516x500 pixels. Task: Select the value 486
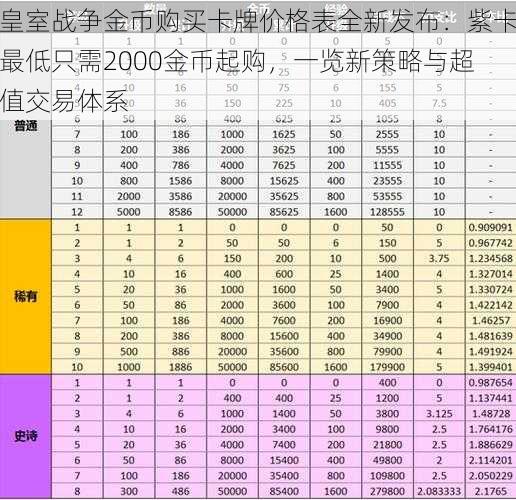(x=180, y=491)
